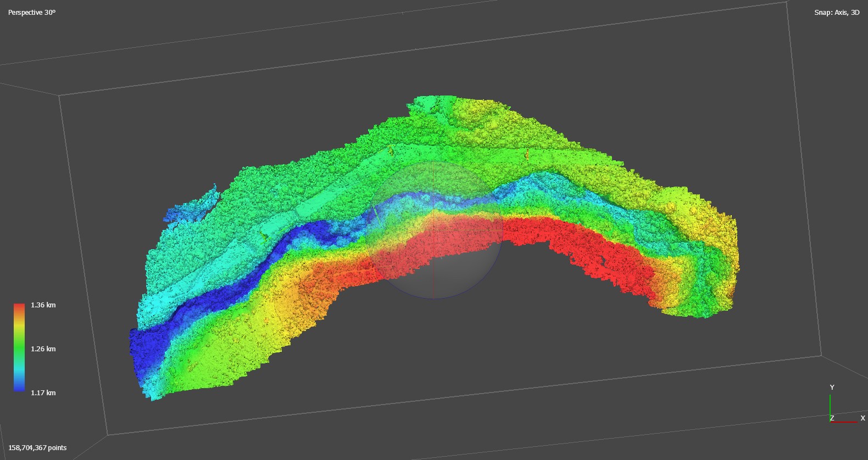Select the 1.26 km midpoint legend label

click(x=43, y=349)
